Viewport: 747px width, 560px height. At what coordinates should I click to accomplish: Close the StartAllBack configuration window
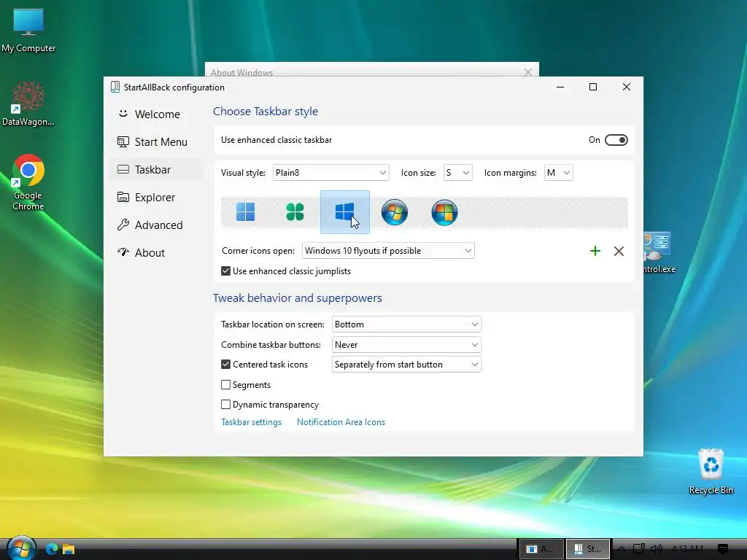click(627, 87)
